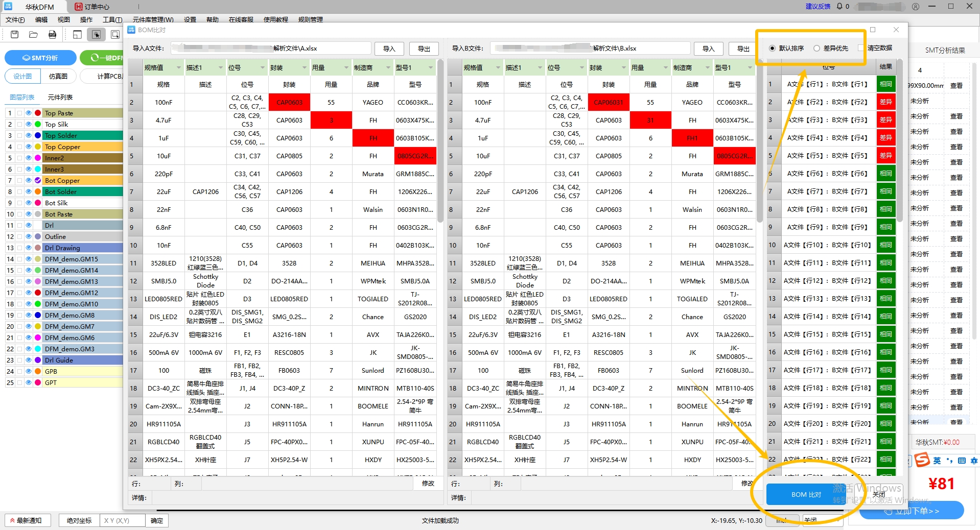Click the Sogou input method icon
The width and height of the screenshot is (980, 530).
[x=922, y=460]
